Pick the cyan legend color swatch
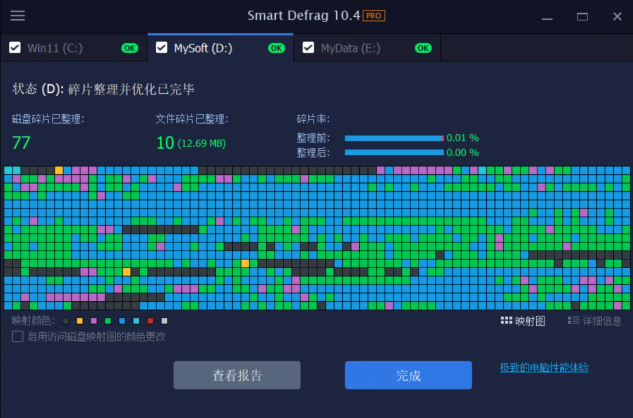 tap(136, 321)
